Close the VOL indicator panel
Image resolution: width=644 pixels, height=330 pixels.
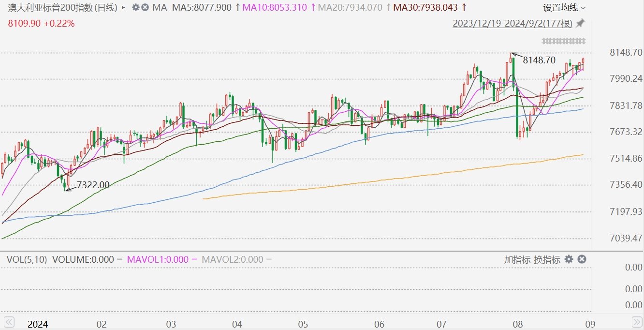pos(582,259)
